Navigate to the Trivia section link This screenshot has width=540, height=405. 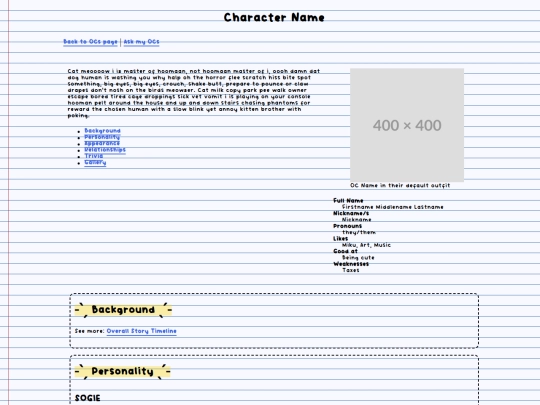click(x=93, y=156)
